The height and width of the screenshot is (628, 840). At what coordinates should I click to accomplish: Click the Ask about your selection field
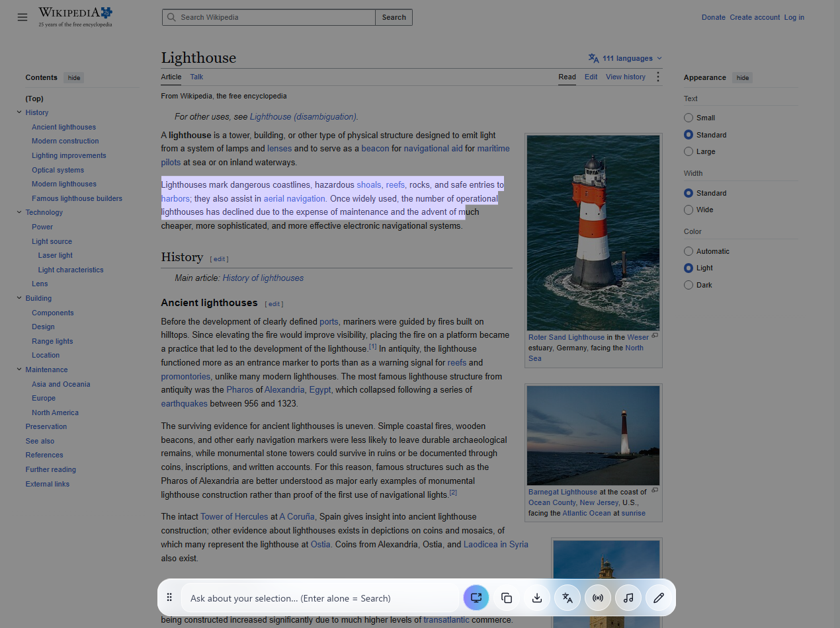click(321, 598)
